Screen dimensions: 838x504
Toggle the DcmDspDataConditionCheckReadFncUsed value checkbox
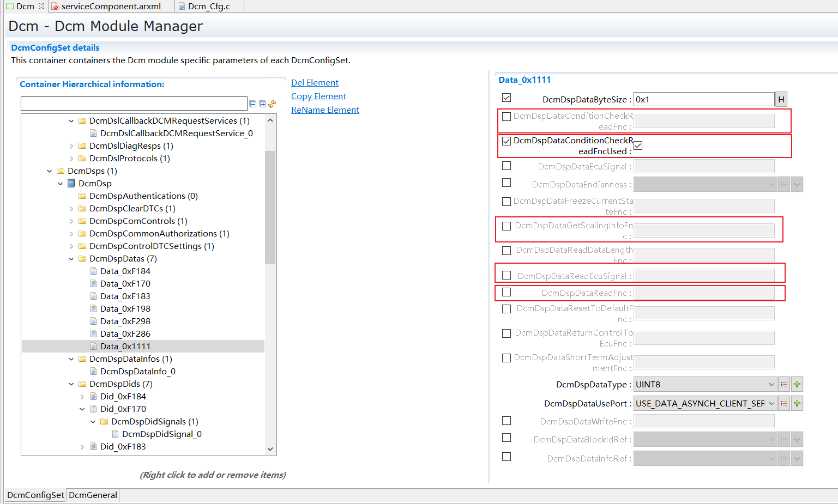click(x=638, y=145)
